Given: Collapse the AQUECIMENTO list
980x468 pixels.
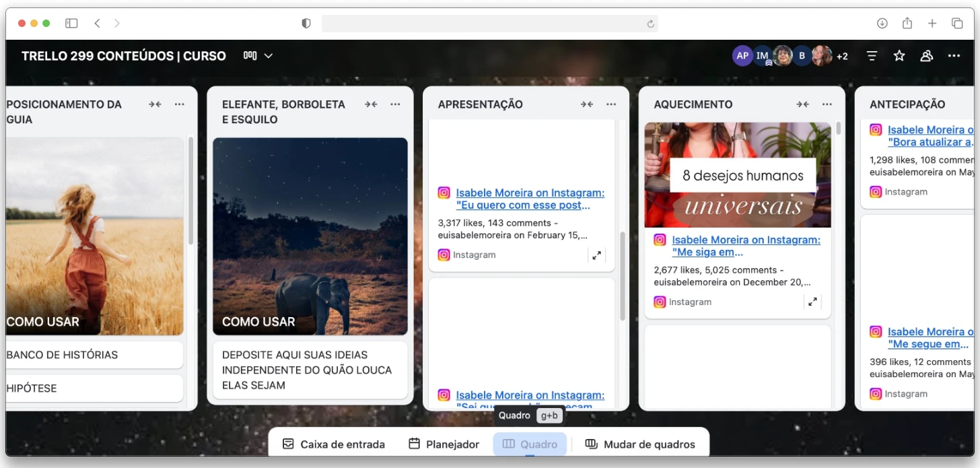Looking at the screenshot, I should [802, 104].
